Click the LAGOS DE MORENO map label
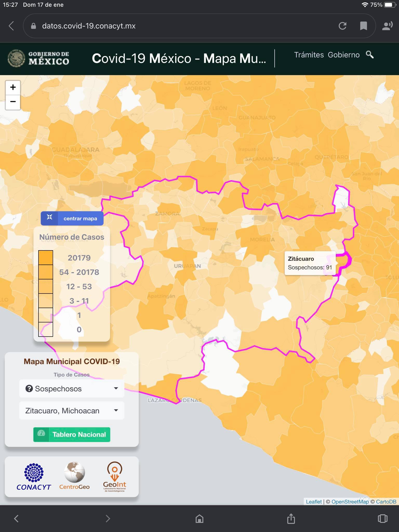 coord(198,86)
